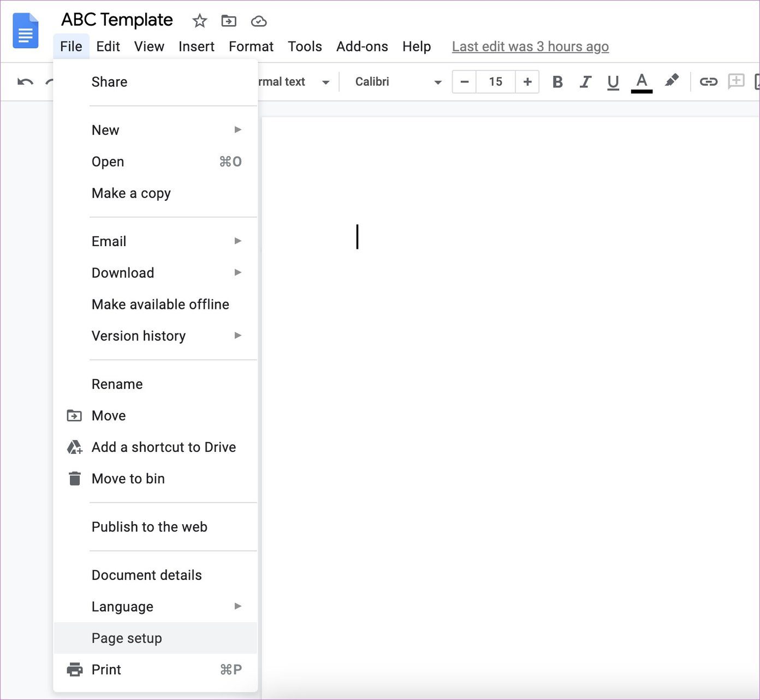Star the ABC Template document

[200, 21]
